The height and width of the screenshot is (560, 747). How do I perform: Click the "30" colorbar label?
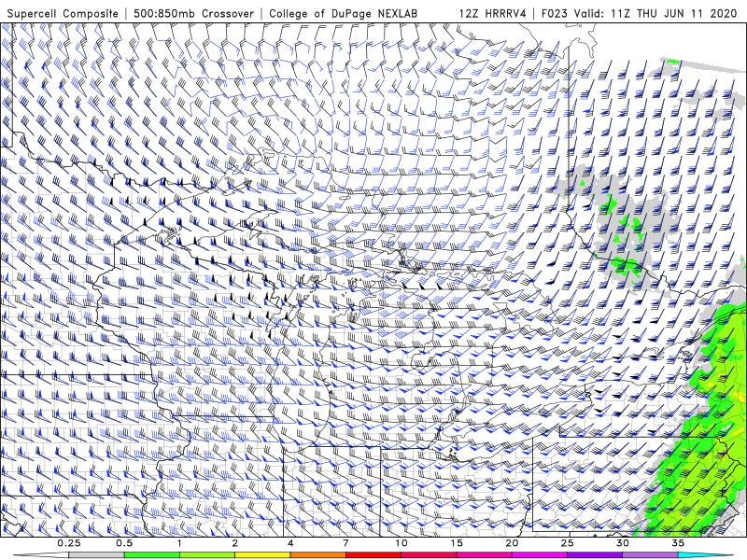622,543
